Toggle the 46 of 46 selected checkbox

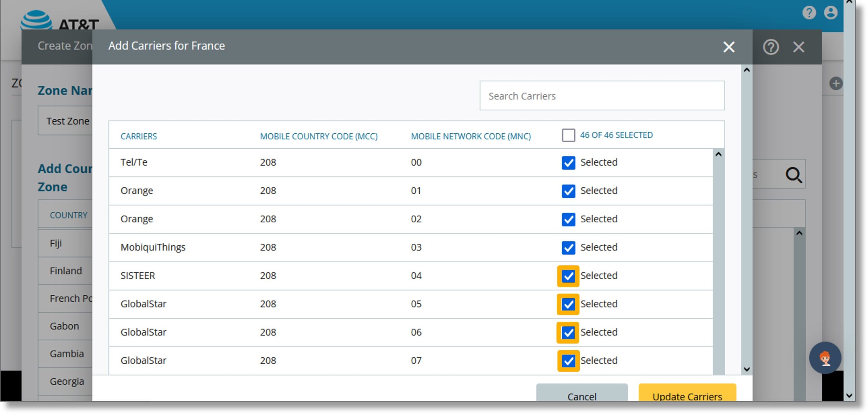tap(568, 135)
